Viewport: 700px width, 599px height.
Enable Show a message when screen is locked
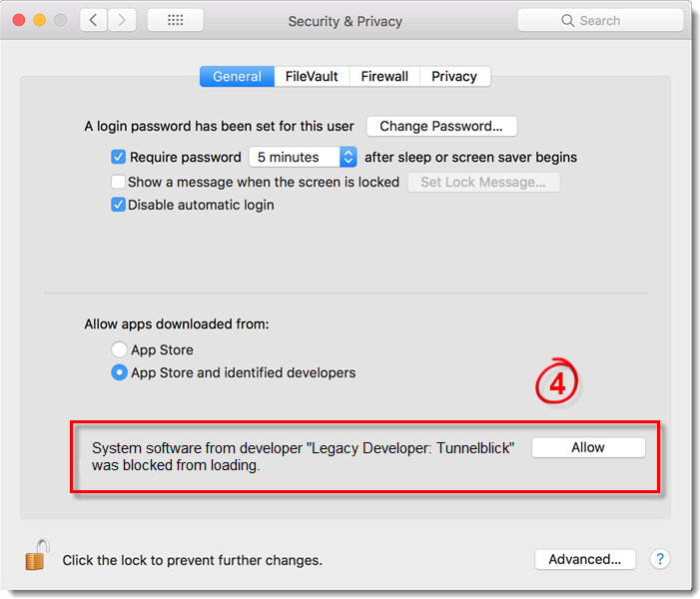(x=118, y=182)
